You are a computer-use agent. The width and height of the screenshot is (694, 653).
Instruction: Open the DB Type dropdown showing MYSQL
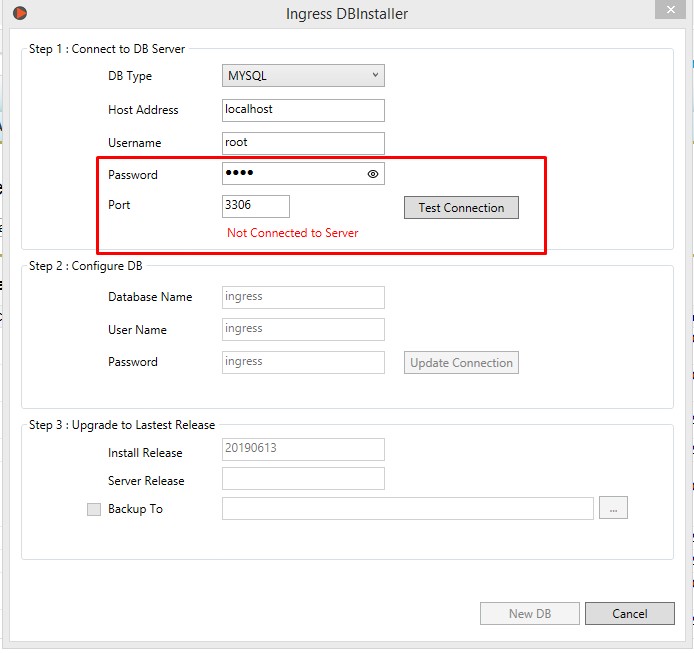(303, 76)
